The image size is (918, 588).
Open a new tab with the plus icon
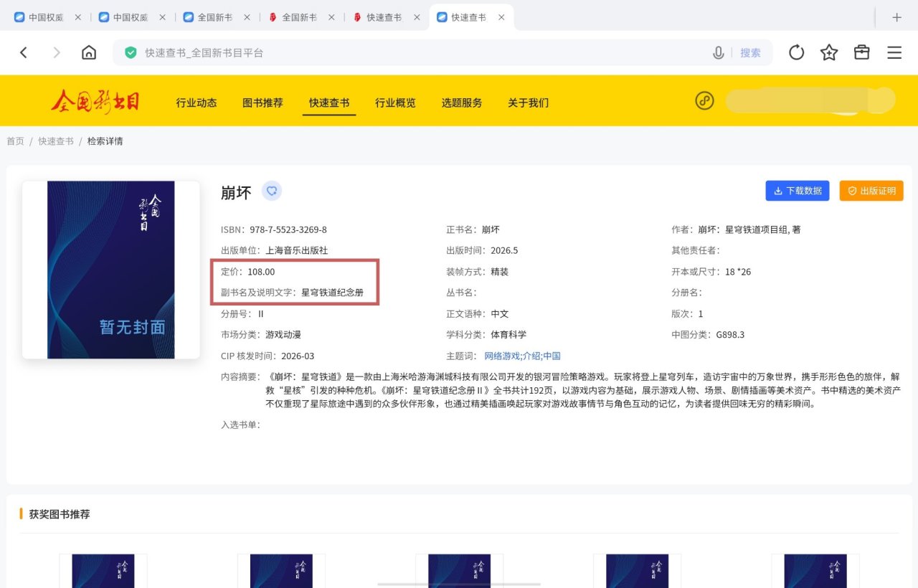896,17
